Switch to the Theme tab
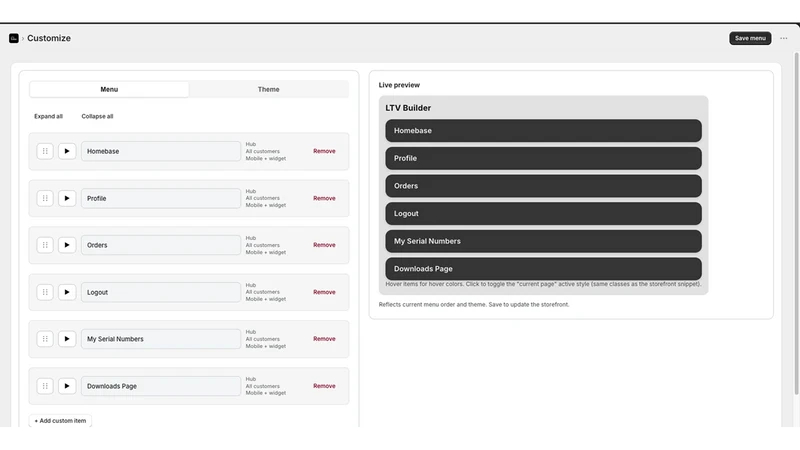Image resolution: width=800 pixels, height=450 pixels. tap(268, 89)
